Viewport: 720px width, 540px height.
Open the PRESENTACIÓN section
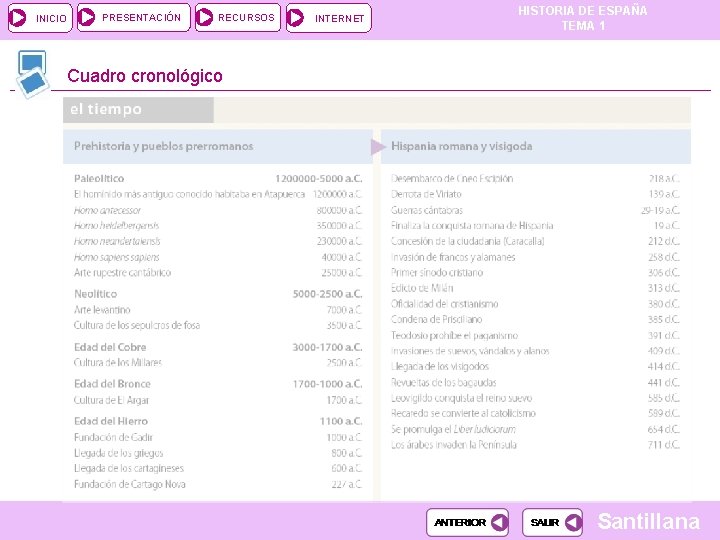[x=134, y=18]
